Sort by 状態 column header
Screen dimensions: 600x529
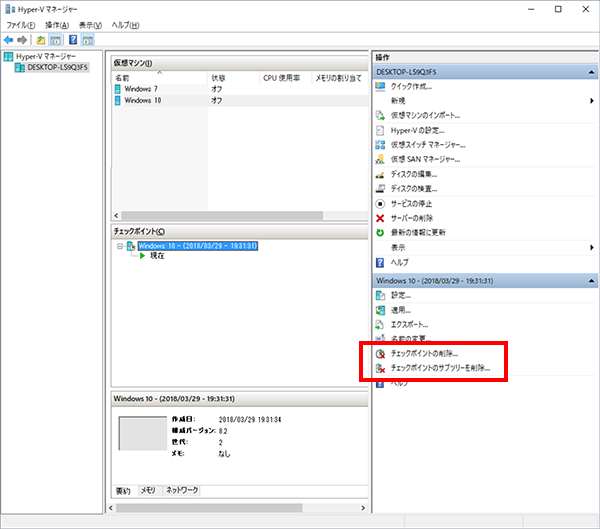233,78
